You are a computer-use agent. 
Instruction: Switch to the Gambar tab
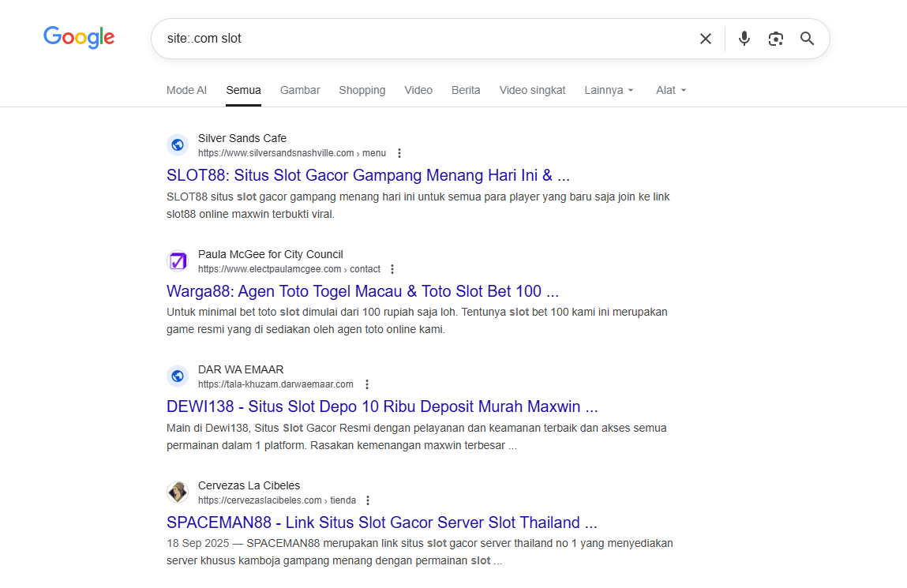300,90
